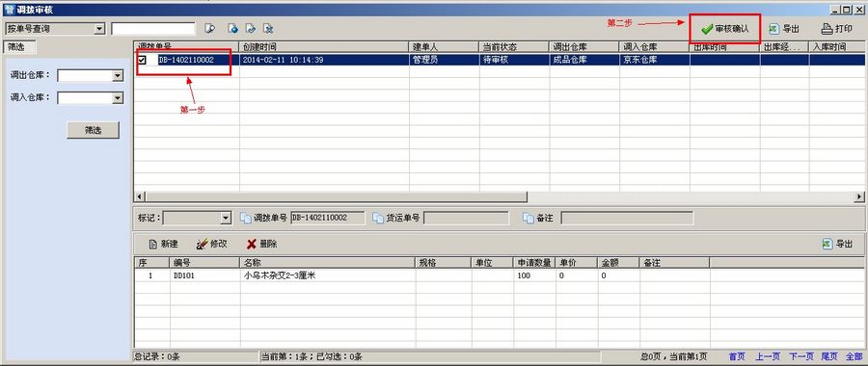
Task: Click the 调拨单号 field showing DB-1402110002
Action: pos(328,218)
